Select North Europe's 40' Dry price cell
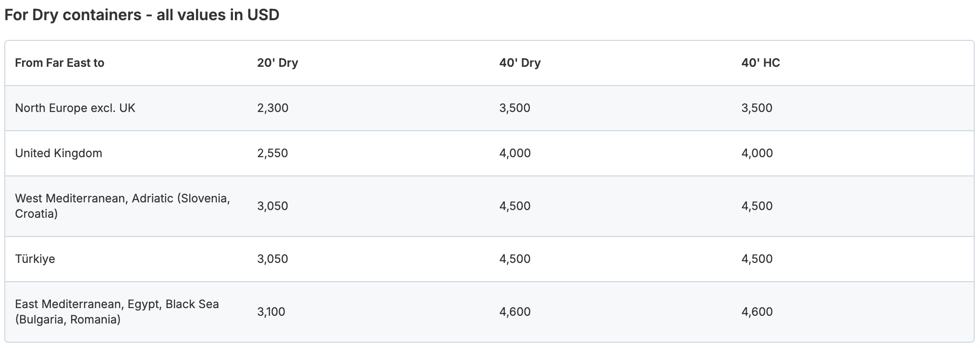Screen dimensions: 980x348 pos(514,108)
